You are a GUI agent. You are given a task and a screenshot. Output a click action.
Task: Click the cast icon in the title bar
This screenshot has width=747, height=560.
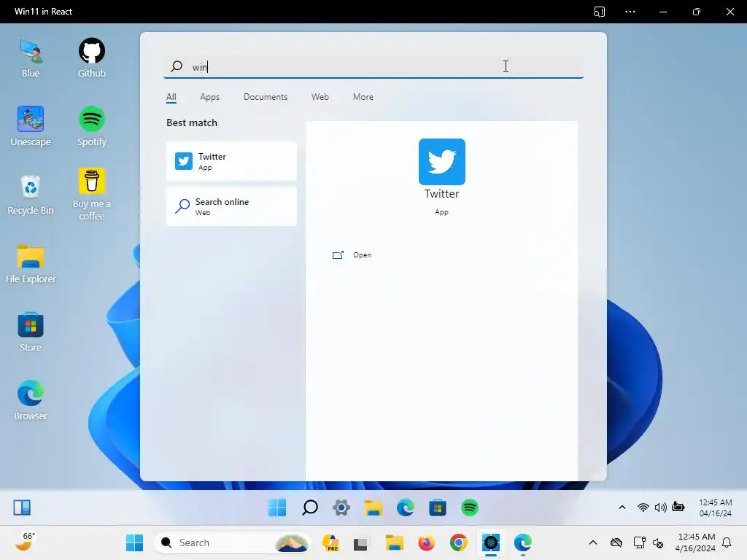coord(599,12)
